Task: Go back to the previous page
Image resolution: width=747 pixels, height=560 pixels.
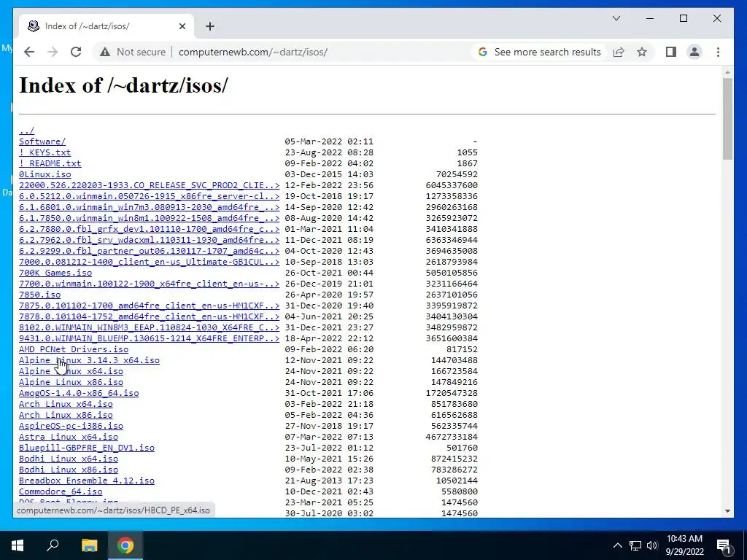Action: [x=29, y=52]
